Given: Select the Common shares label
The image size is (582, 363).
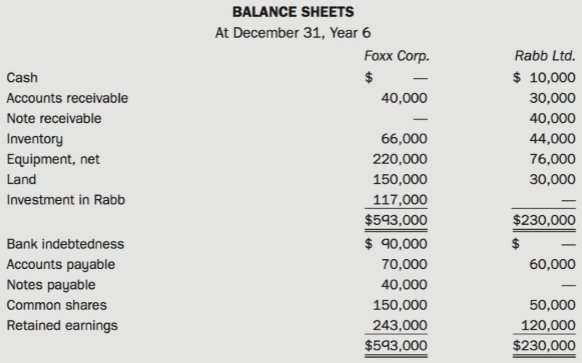Looking at the screenshot, I should [57, 305].
